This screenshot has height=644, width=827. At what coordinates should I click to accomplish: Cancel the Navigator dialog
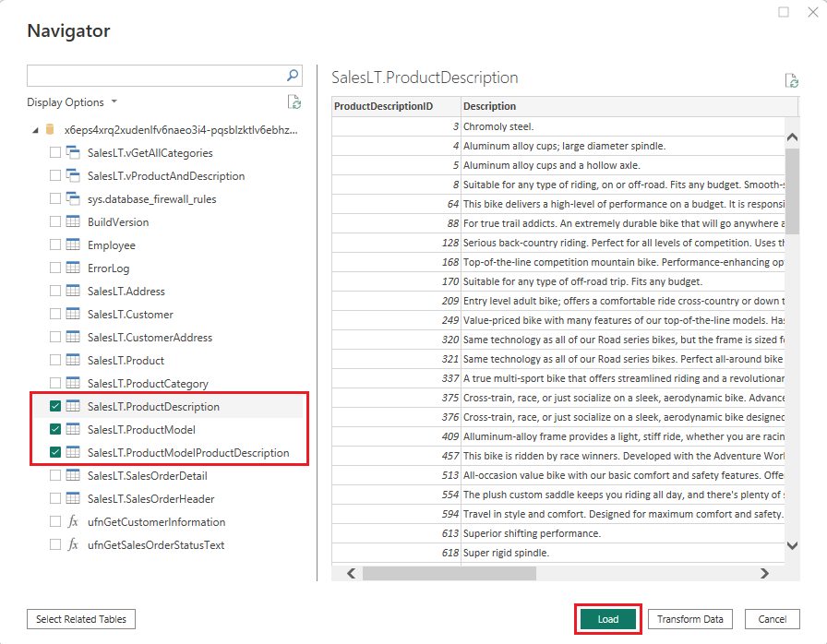(773, 619)
